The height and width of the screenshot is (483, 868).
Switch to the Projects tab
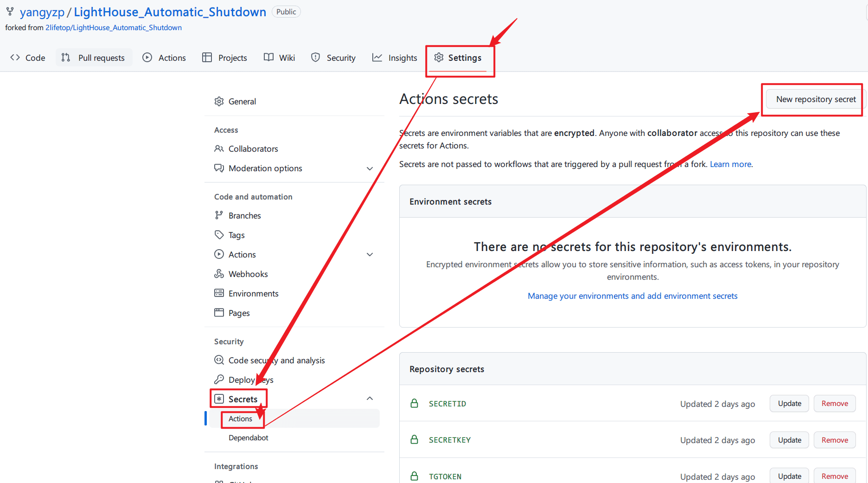(x=225, y=58)
